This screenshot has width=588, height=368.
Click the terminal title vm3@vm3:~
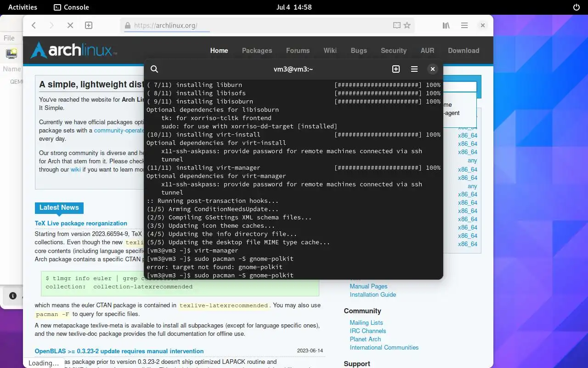[x=293, y=69]
